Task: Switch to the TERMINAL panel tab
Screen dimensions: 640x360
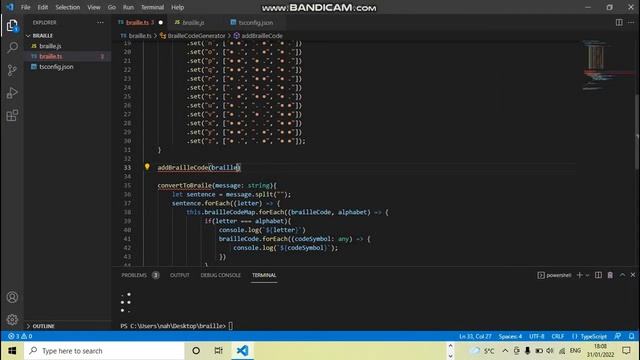Action: click(x=264, y=275)
